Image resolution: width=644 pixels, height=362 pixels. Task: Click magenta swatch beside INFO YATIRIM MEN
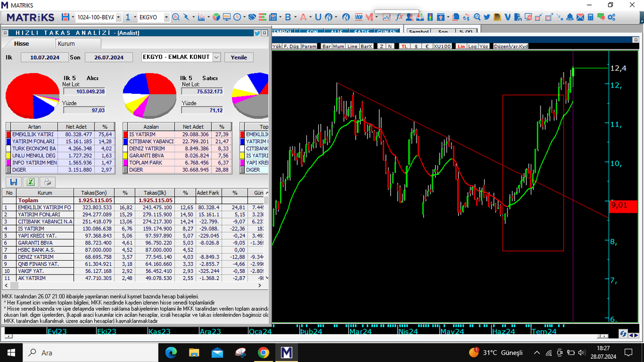pos(8,162)
